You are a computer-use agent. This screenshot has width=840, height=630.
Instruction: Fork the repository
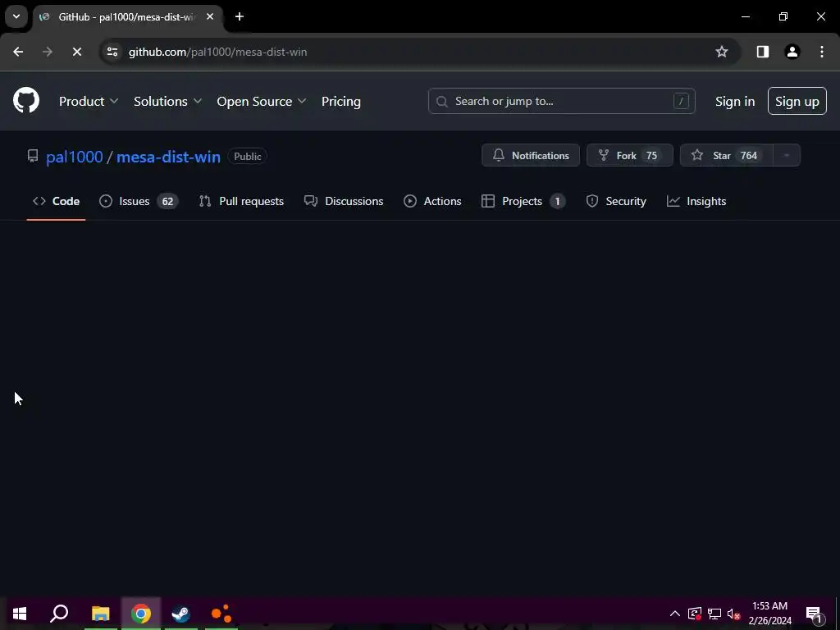click(x=629, y=155)
